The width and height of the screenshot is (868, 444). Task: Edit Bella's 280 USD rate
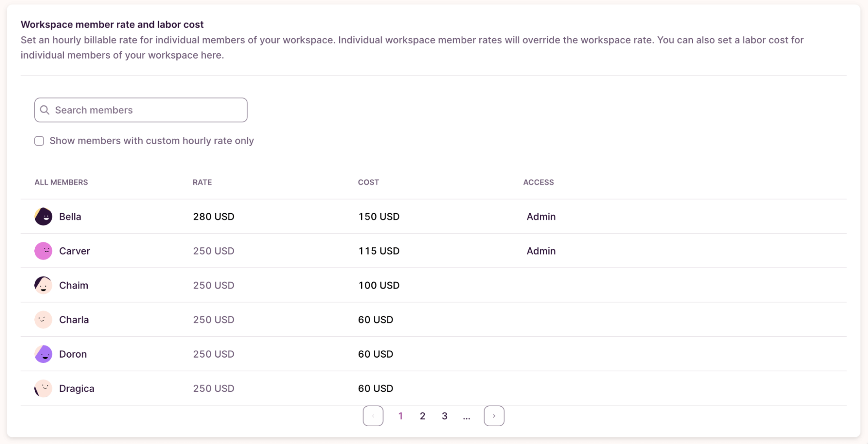point(214,216)
